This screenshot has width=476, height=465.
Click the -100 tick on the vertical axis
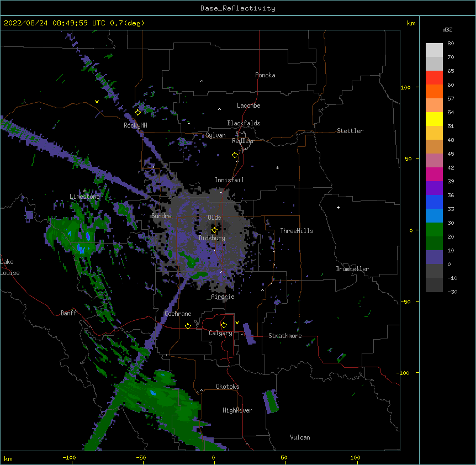click(404, 373)
